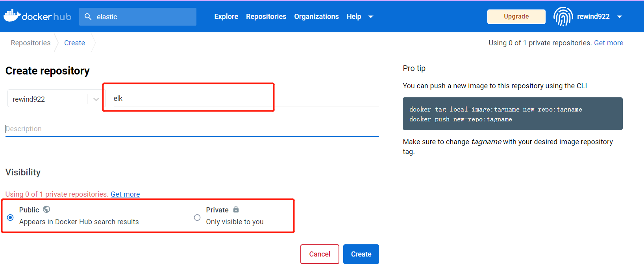Select the Public visibility radio button

(10, 218)
